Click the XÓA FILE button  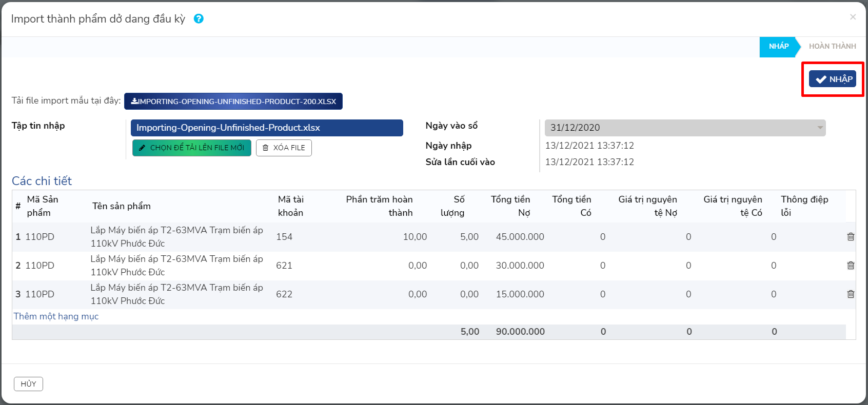pyautogui.click(x=284, y=148)
